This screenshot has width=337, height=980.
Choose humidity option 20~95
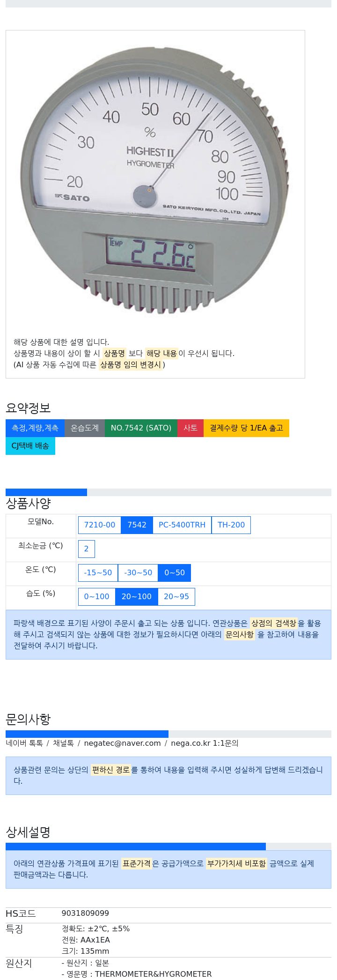176,597
